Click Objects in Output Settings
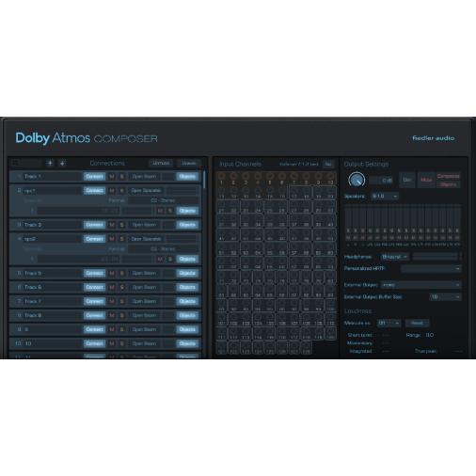 click(x=448, y=184)
